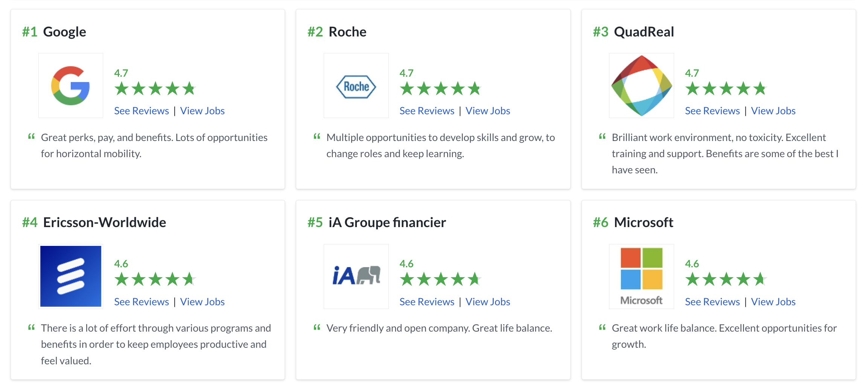View Jobs at iA Groupe financier
The width and height of the screenshot is (868, 388).
488,302
